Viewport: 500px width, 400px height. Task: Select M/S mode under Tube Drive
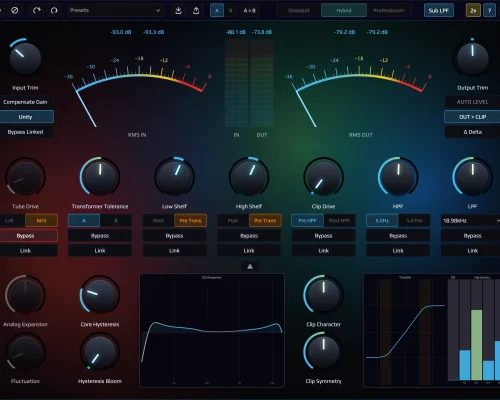tap(41, 221)
